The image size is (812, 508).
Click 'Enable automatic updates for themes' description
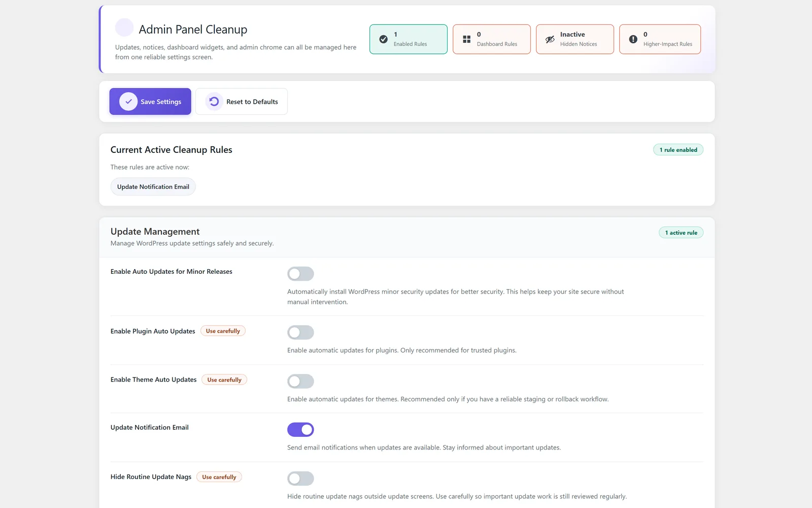click(x=448, y=399)
